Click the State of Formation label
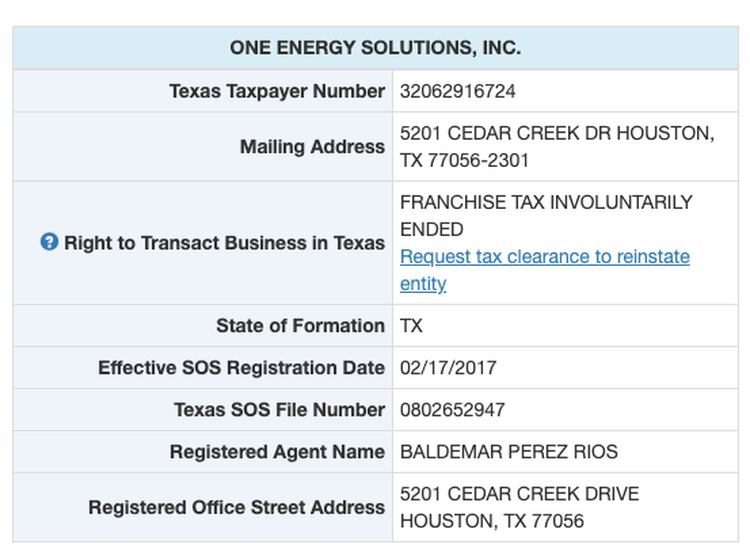The image size is (750, 556). click(300, 326)
